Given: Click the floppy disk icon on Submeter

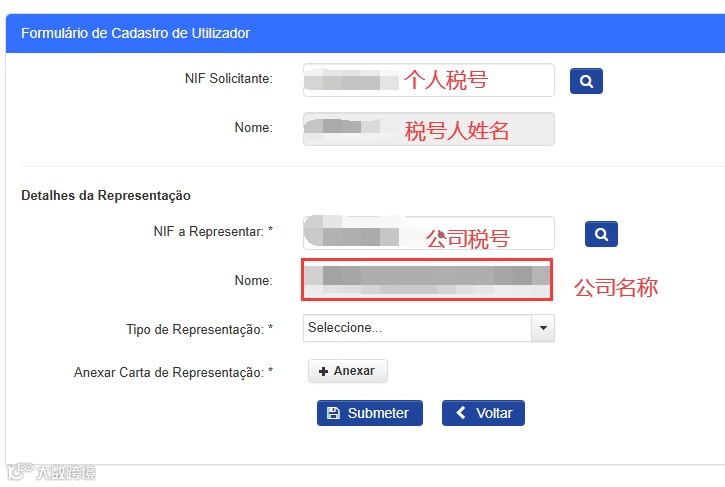Looking at the screenshot, I should pyautogui.click(x=333, y=413).
